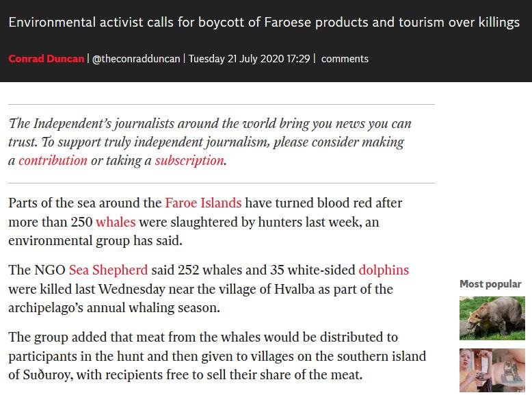Open the Faroe Islands topic link
This screenshot has width=532, height=395.
click(x=203, y=203)
